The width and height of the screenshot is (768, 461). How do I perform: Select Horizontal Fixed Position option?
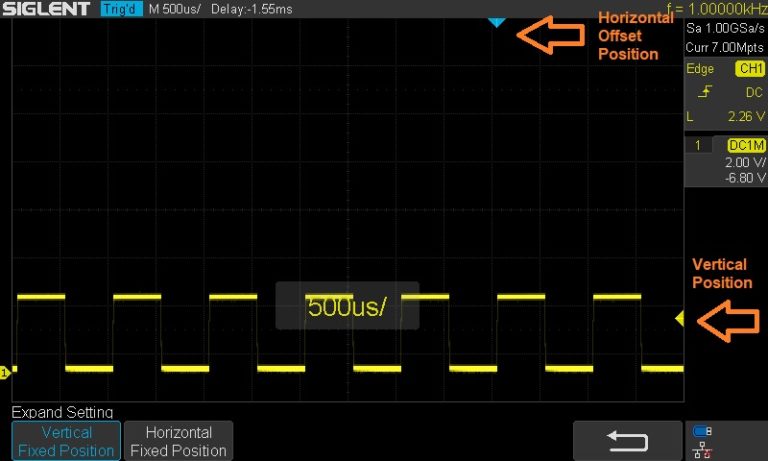click(179, 441)
